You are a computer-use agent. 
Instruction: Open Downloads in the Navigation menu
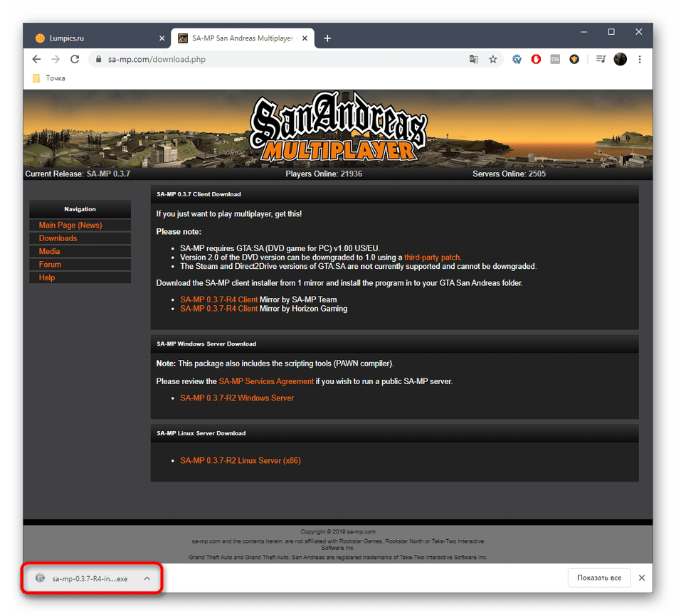click(x=58, y=238)
